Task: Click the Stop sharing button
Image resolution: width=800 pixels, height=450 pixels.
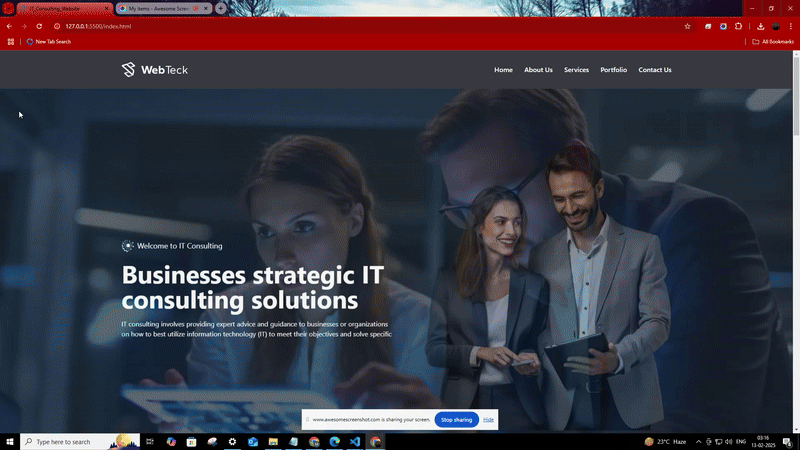Action: [456, 420]
